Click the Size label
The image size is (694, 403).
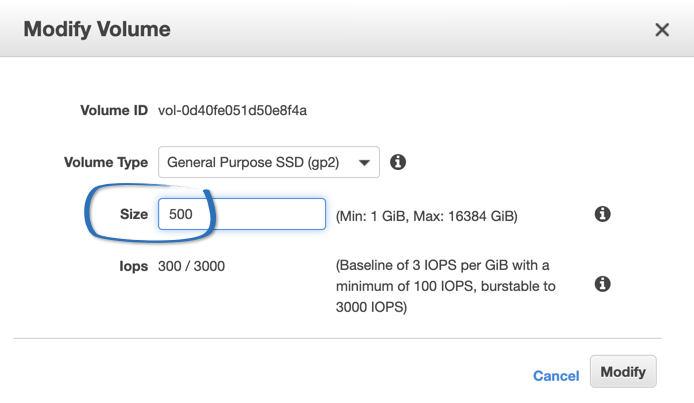pos(134,214)
